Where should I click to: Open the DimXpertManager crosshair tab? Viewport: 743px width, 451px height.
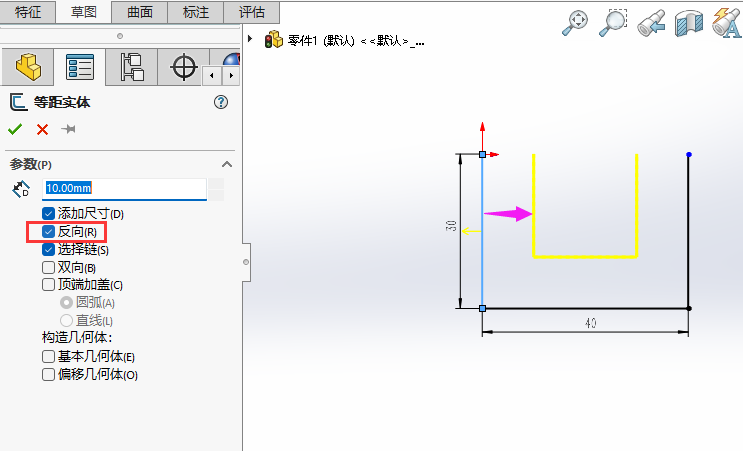point(183,67)
